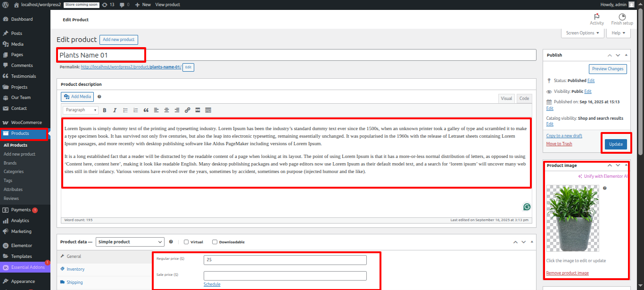Expand Screen Options panel
Image resolution: width=644 pixels, height=290 pixels.
point(582,33)
